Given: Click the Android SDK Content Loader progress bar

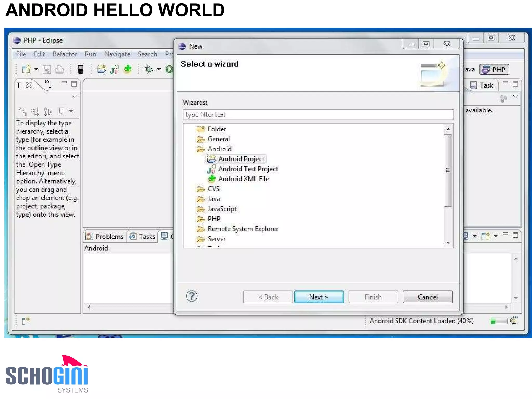Looking at the screenshot, I should click(499, 321).
